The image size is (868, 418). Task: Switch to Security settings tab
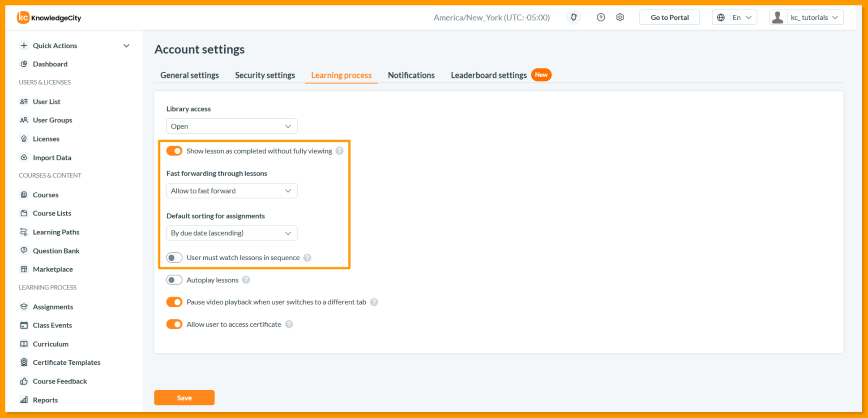(x=265, y=75)
